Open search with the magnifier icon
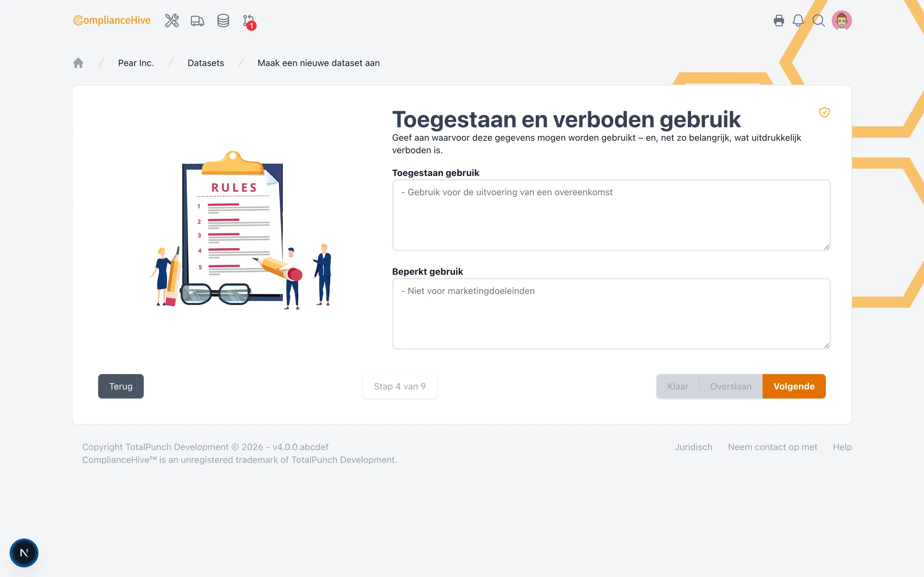 tap(819, 21)
